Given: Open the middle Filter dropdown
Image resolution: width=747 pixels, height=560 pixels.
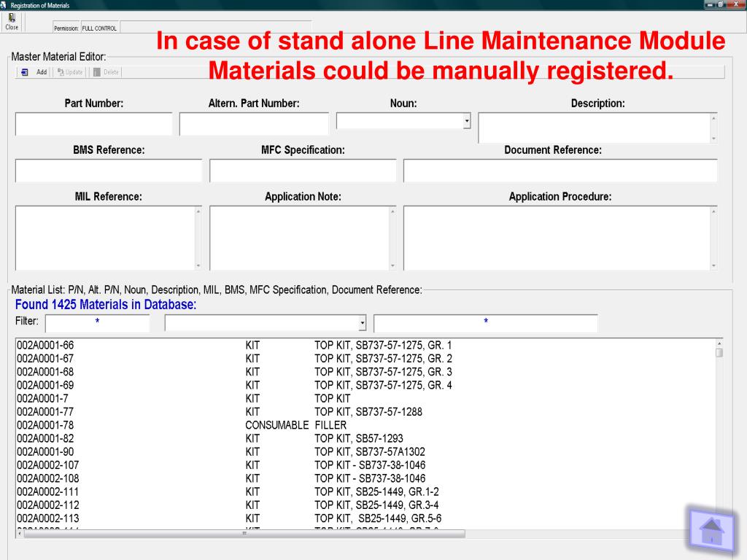Looking at the screenshot, I should (x=363, y=323).
